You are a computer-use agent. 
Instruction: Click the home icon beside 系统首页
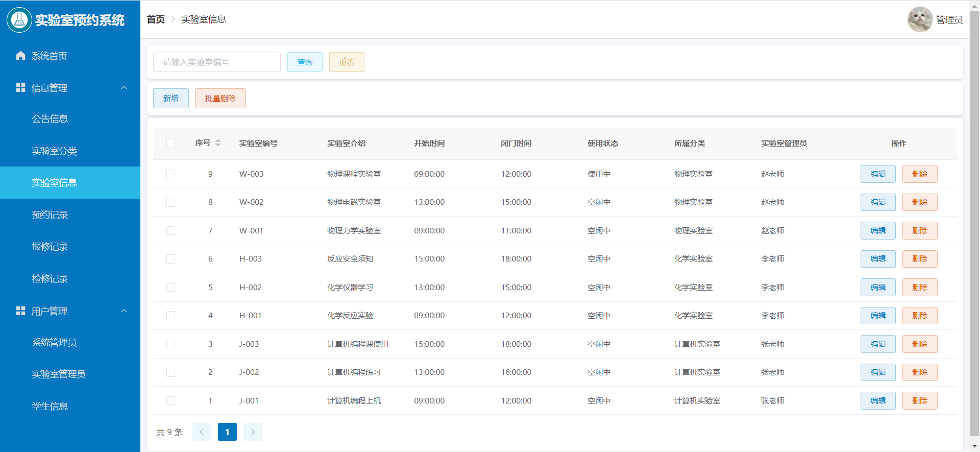20,56
